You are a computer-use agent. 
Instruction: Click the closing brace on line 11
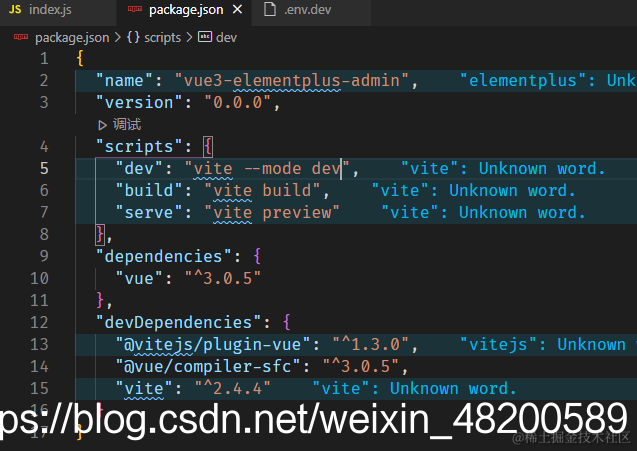100,301
